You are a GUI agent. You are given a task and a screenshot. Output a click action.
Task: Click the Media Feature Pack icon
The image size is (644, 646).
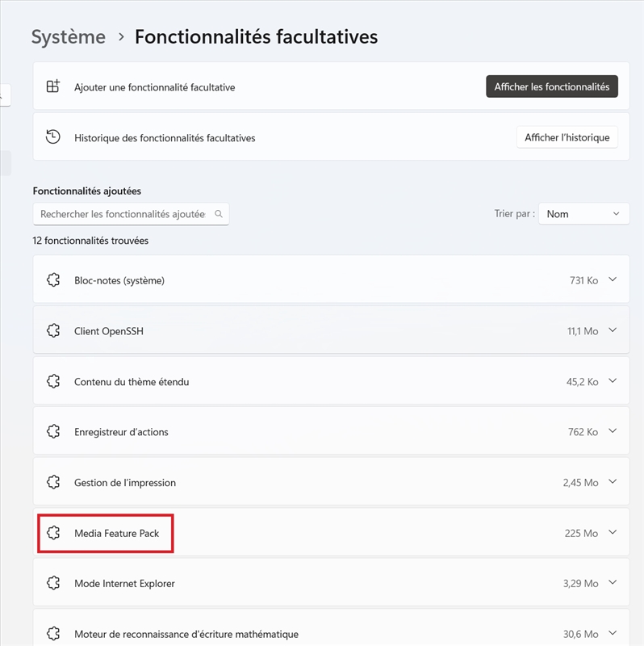pos(53,533)
